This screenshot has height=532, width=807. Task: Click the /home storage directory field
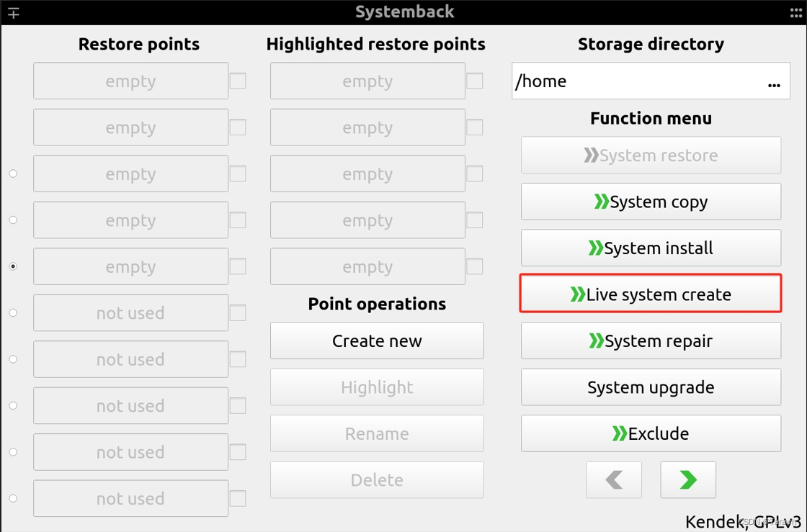coord(634,81)
